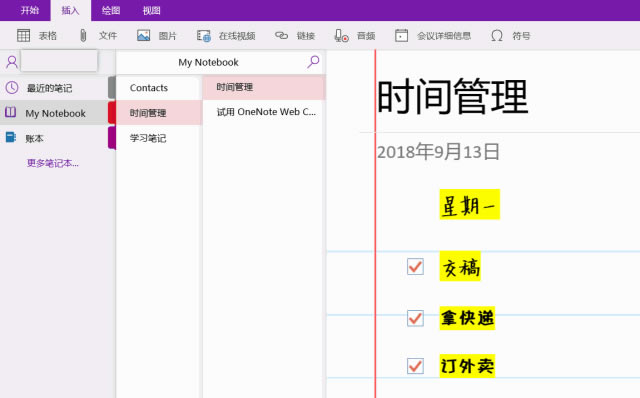This screenshot has width=640, height=398.
Task: Uncheck the 订外卖 to-do checkbox
Action: click(x=415, y=366)
